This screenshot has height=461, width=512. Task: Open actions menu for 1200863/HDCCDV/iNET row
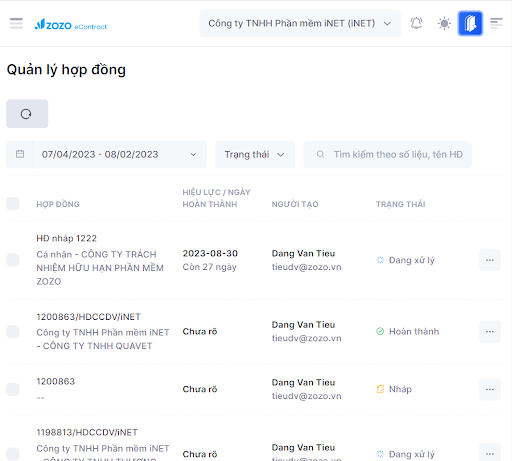[490, 332]
